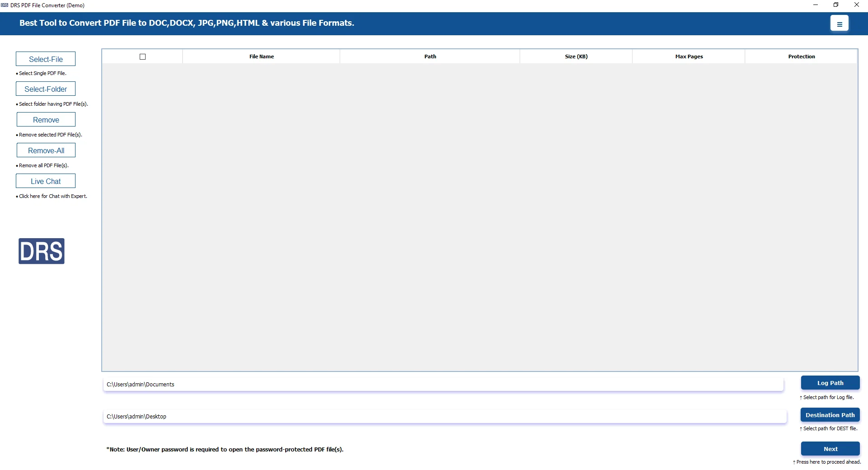Screen dimensions: 868x470
Task: Restore down the application window
Action: (x=836, y=5)
